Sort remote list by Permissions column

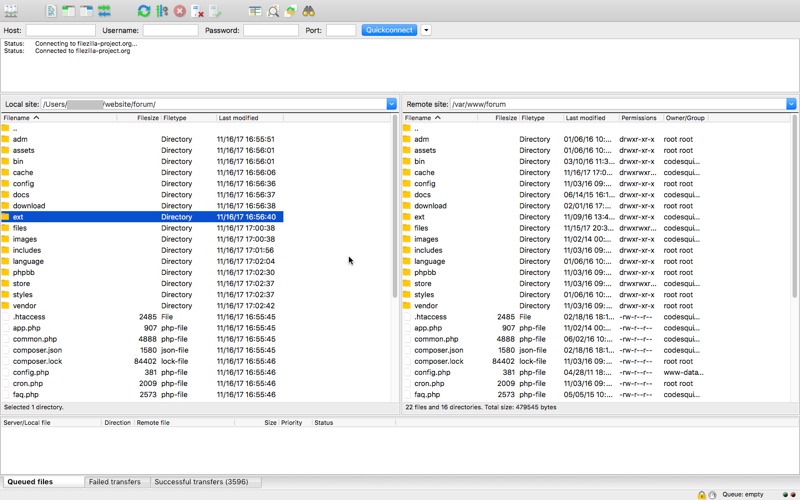(x=639, y=118)
